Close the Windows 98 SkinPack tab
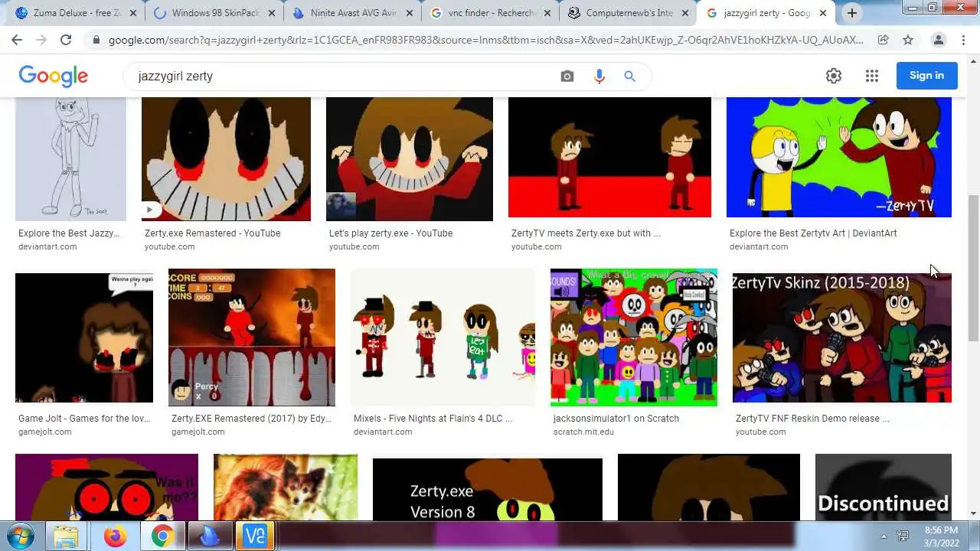 tap(271, 13)
